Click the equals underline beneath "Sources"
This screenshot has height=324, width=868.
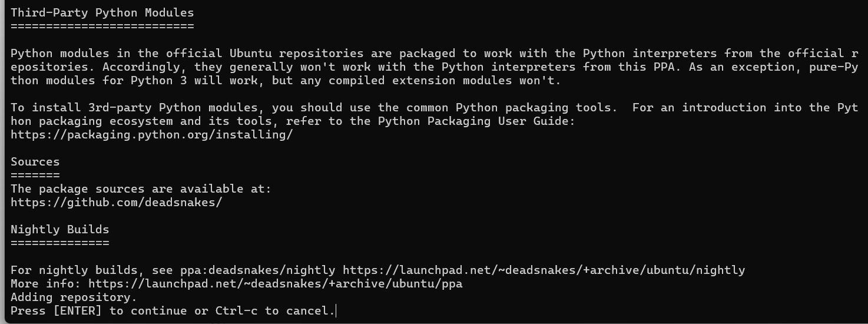pos(35,175)
